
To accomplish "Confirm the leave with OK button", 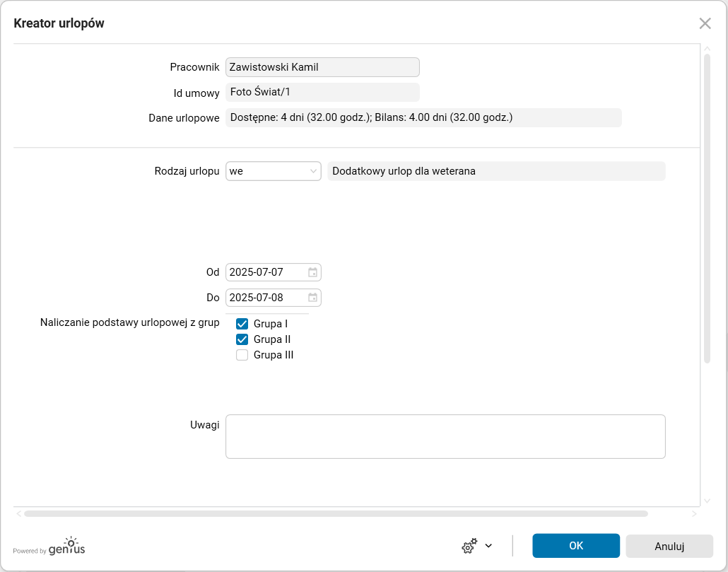I will click(576, 546).
